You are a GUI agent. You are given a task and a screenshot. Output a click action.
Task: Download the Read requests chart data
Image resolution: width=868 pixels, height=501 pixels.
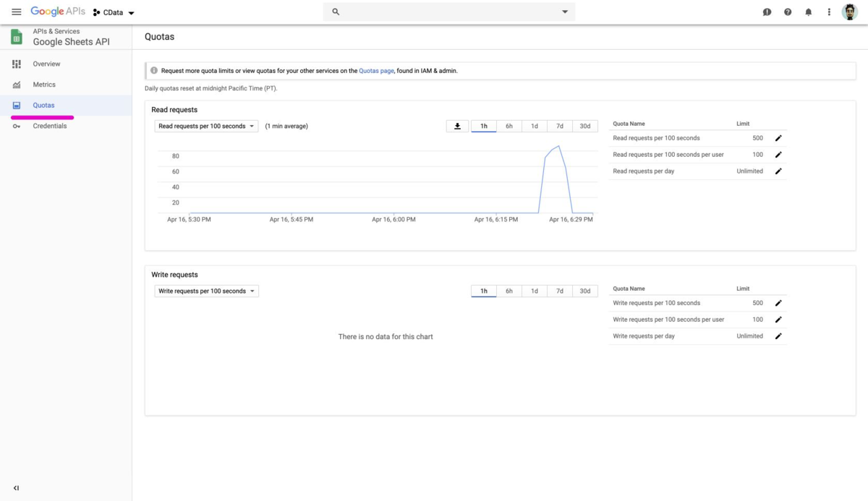point(457,126)
